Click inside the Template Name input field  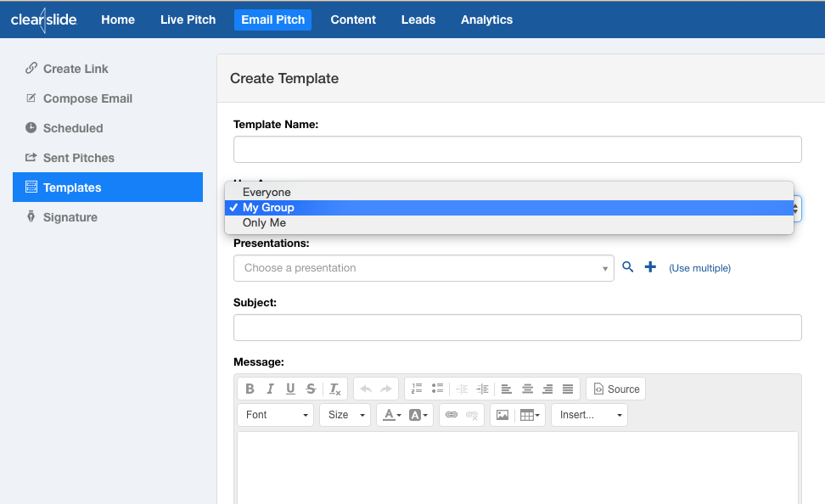[517, 148]
